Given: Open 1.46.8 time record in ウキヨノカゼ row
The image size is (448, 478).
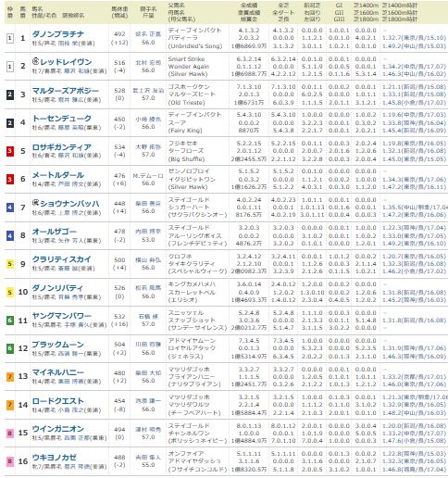Looking at the screenshot, I should (x=415, y=469).
